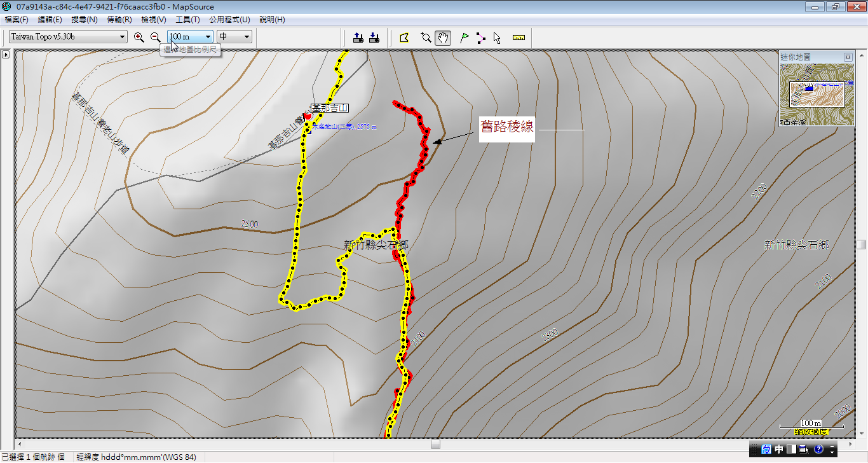Open the Taiwan Topo v5.30b map dropdown
This screenshot has height=463, width=868.
coord(69,37)
